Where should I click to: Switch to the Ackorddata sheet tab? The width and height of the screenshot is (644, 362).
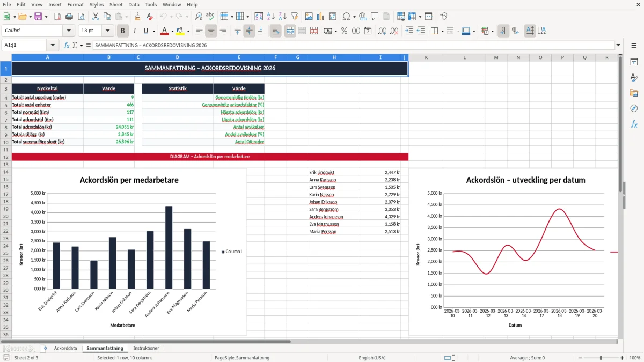coord(65,348)
